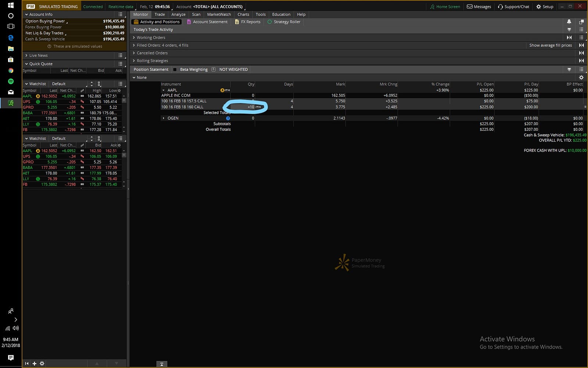Click column-fit icon in Filled Orders row

point(581,45)
